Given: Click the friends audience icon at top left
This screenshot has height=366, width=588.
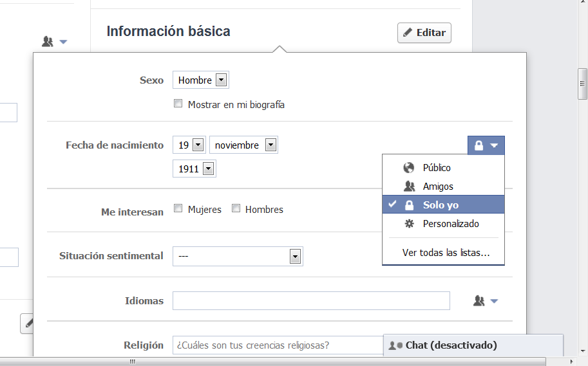Looking at the screenshot, I should 48,42.
